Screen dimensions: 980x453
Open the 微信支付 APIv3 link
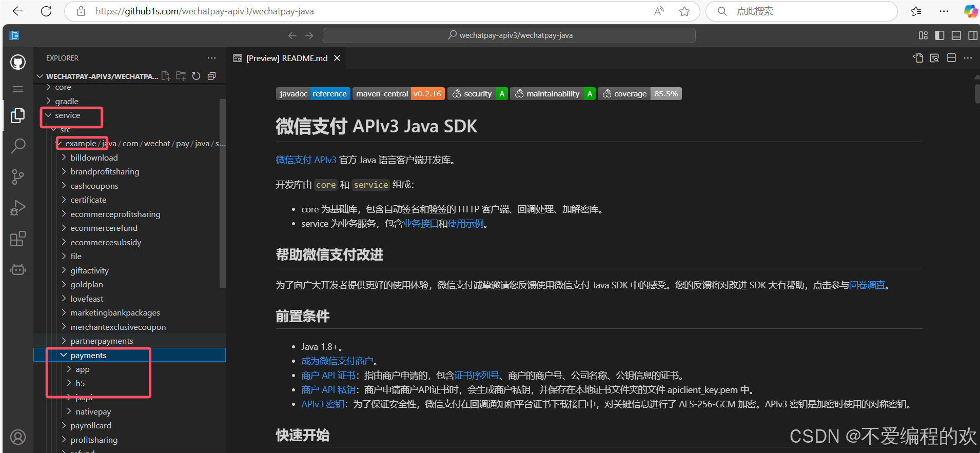point(306,160)
